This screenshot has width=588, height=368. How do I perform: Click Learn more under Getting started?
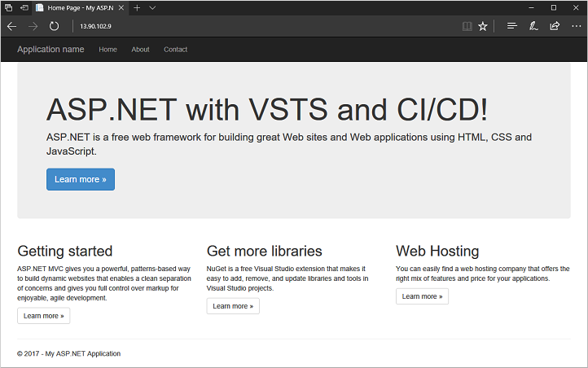tap(43, 316)
